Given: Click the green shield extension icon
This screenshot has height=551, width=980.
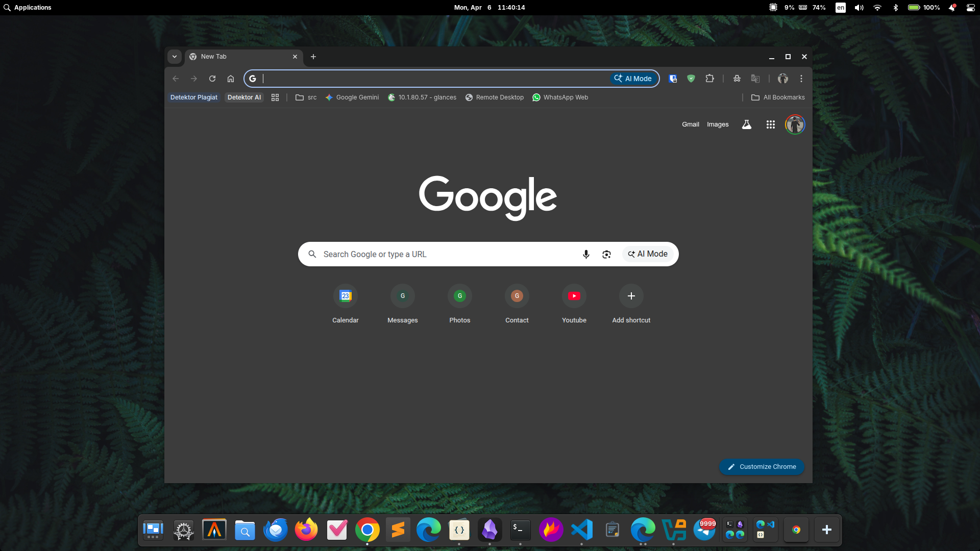Looking at the screenshot, I should [691, 79].
